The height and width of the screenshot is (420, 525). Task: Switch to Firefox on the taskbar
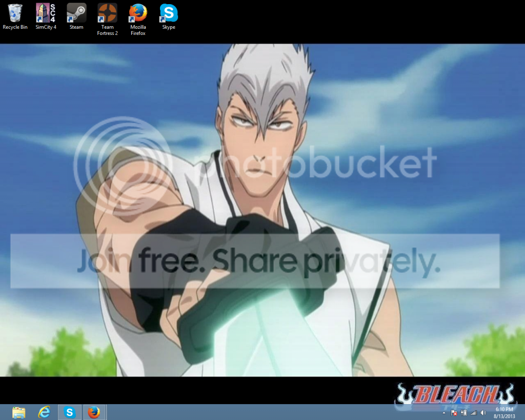pos(94,412)
